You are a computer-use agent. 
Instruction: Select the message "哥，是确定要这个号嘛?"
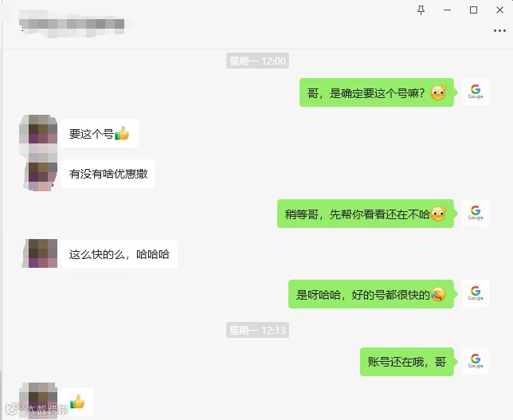377,92
